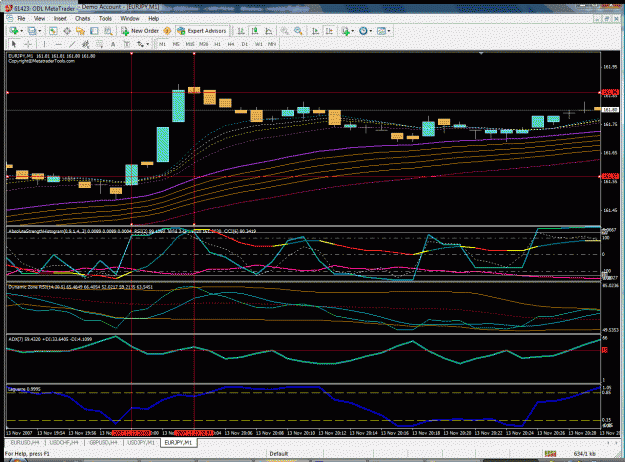
Task: Select the horizontal line drawing tool
Action: (59, 44)
